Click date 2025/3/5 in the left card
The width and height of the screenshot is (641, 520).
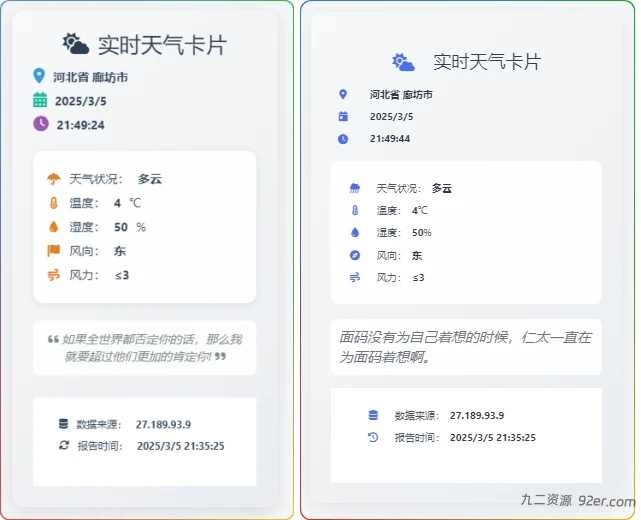[x=81, y=101]
